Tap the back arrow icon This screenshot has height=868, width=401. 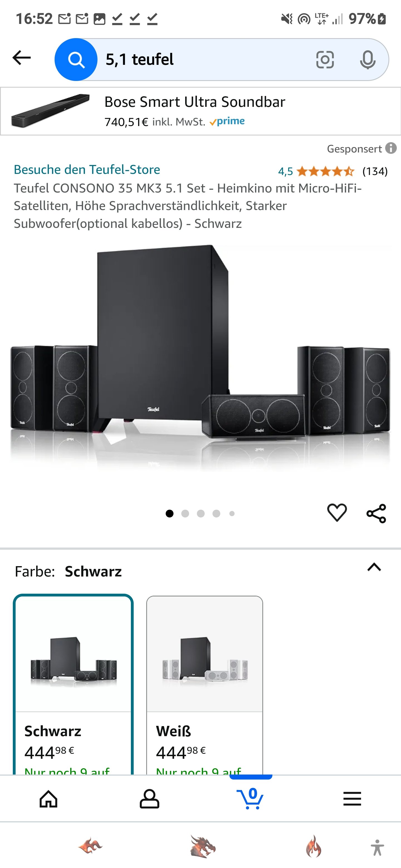(x=22, y=58)
